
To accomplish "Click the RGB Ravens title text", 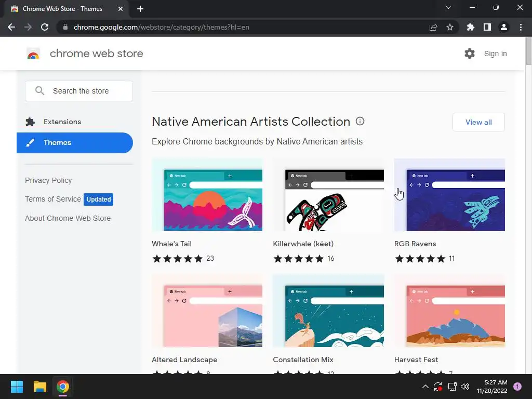I will tap(415, 244).
